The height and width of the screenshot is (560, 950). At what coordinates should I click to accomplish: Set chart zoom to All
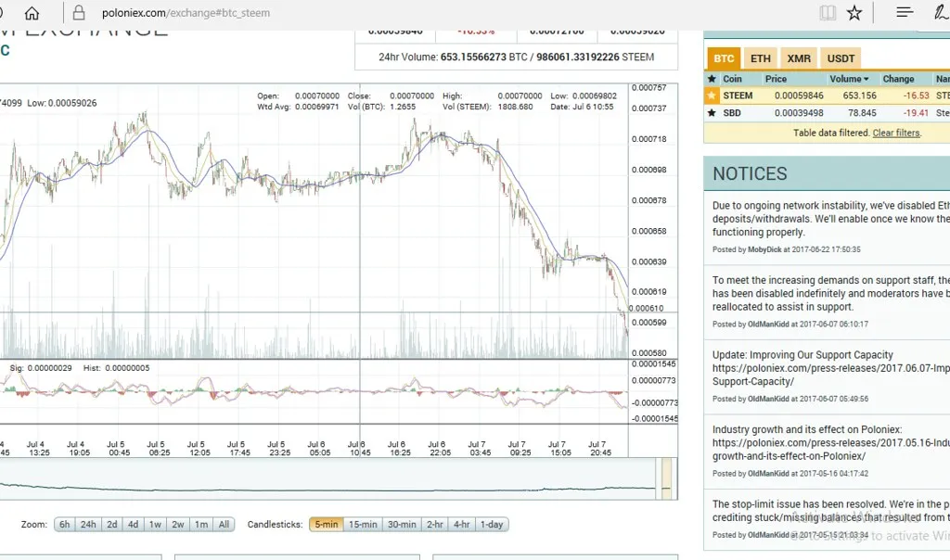(x=225, y=524)
